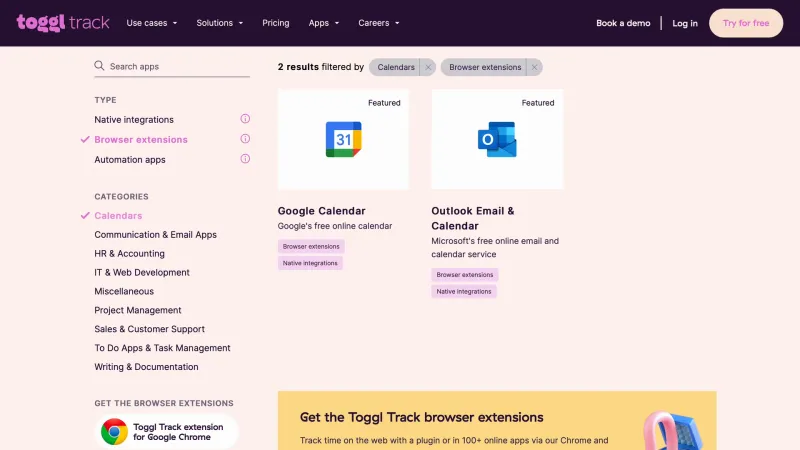The image size is (800, 450).
Task: Click Outlook's Native integrations tag
Action: tap(464, 291)
